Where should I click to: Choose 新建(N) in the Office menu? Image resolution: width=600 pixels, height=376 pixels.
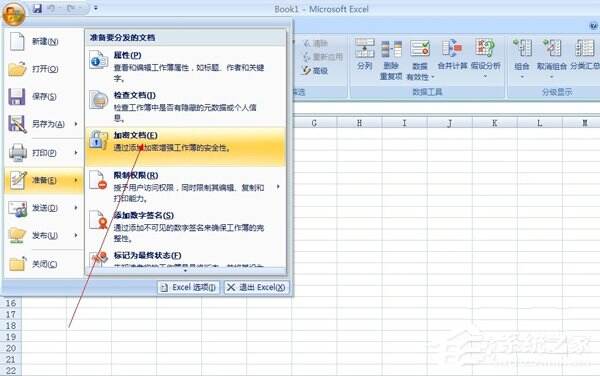[44, 41]
